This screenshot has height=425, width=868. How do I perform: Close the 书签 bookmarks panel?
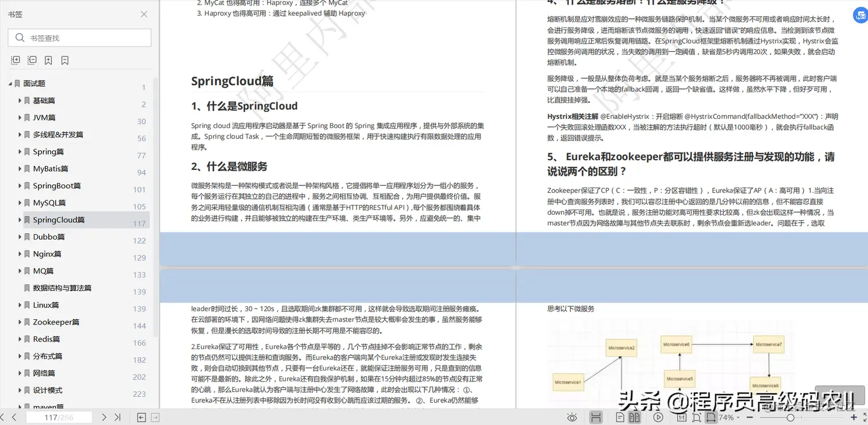click(x=144, y=14)
